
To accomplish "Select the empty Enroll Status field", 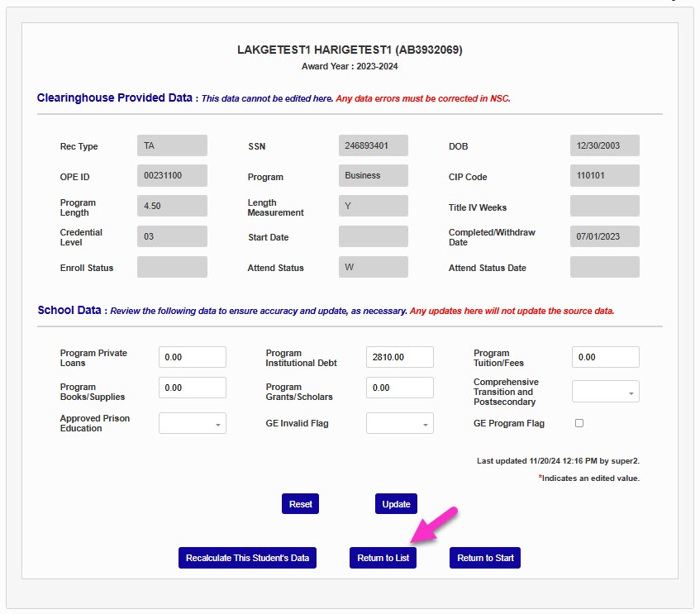I will [173, 267].
